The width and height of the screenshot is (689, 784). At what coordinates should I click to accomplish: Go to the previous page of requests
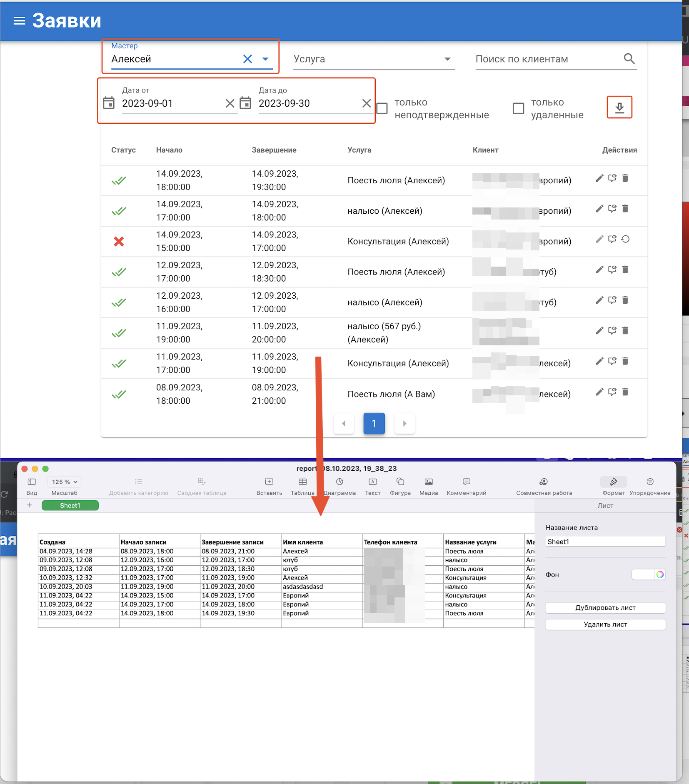click(344, 424)
